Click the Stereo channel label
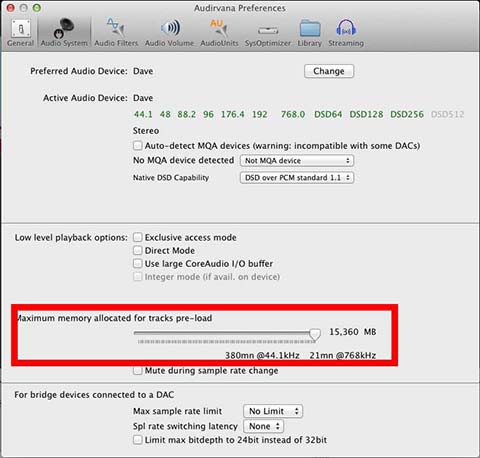 pos(146,131)
